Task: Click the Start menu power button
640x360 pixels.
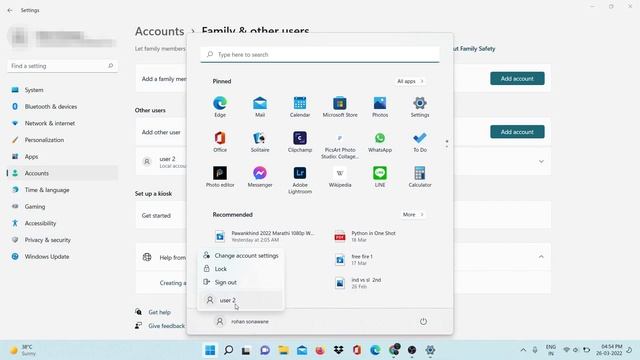Action: pyautogui.click(x=423, y=321)
